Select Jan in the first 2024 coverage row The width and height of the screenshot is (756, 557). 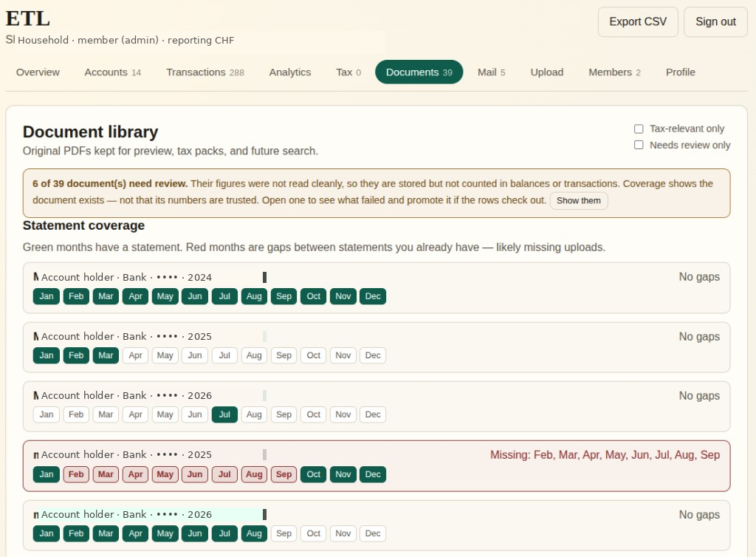[x=47, y=296]
